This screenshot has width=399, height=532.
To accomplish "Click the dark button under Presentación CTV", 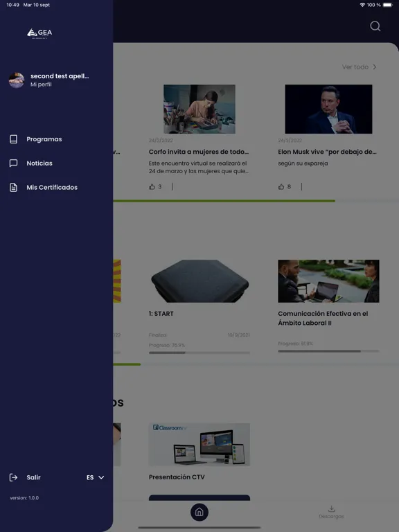I will pos(199,497).
